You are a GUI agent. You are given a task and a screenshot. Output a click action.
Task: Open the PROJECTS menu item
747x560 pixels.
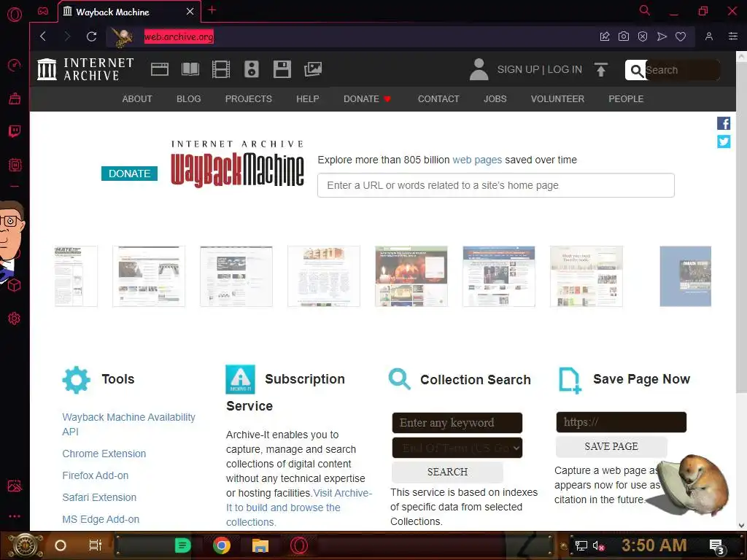point(248,99)
